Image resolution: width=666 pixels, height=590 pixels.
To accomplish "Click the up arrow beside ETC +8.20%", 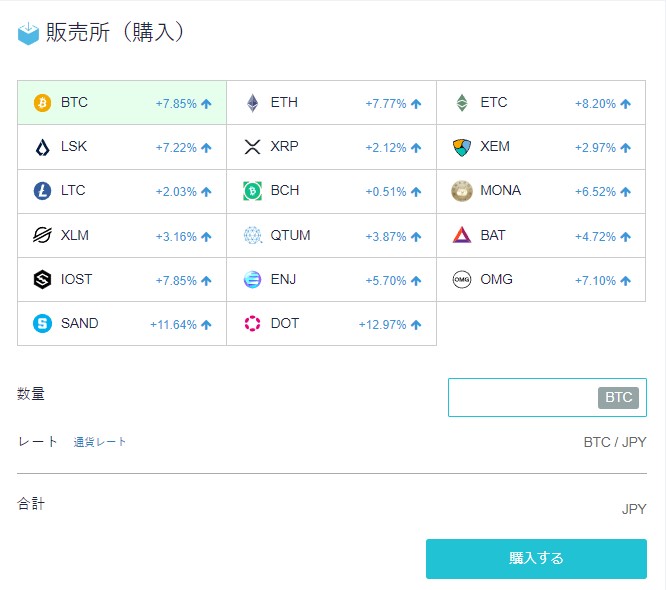I will coord(625,104).
